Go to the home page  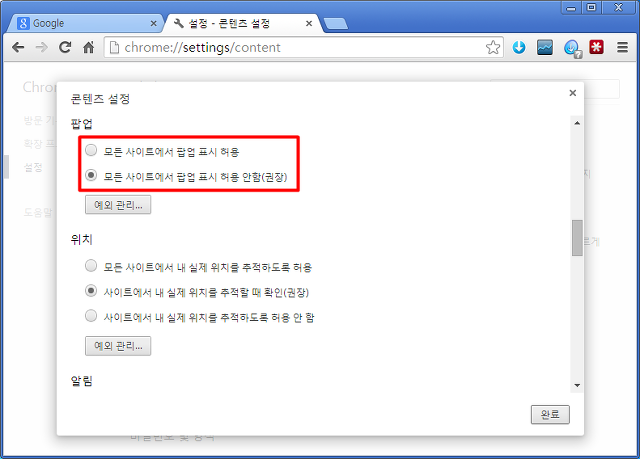[89, 48]
